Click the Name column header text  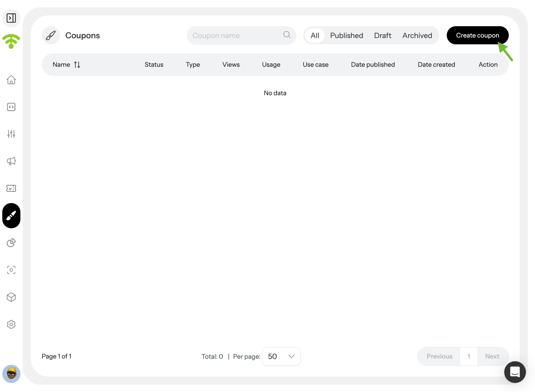tap(61, 65)
